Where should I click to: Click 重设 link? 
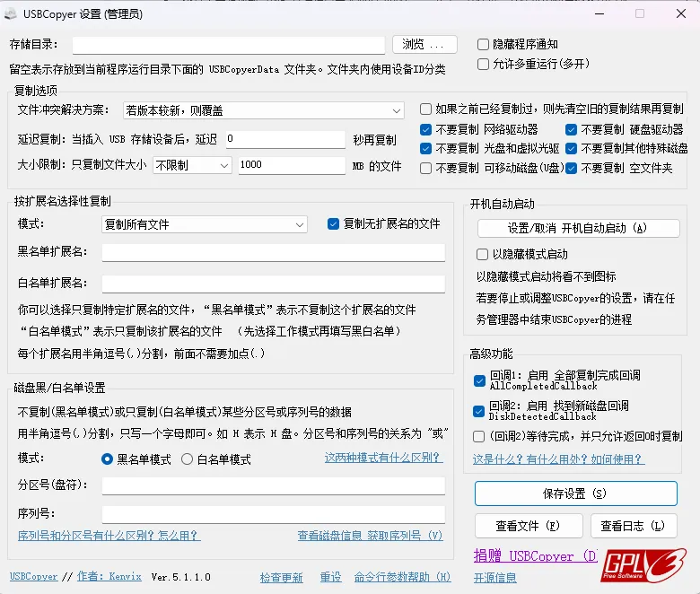330,578
